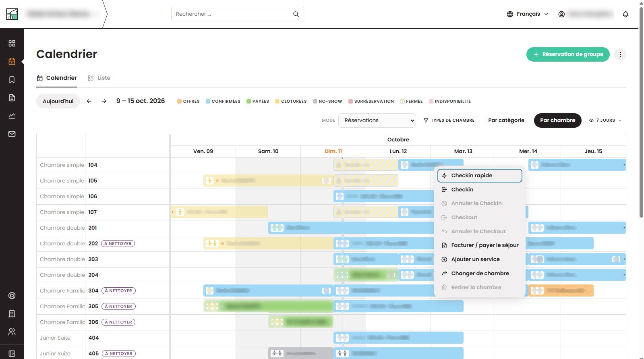Click the notification bell icon
Image resolution: width=644 pixels, height=359 pixels.
coord(625,14)
